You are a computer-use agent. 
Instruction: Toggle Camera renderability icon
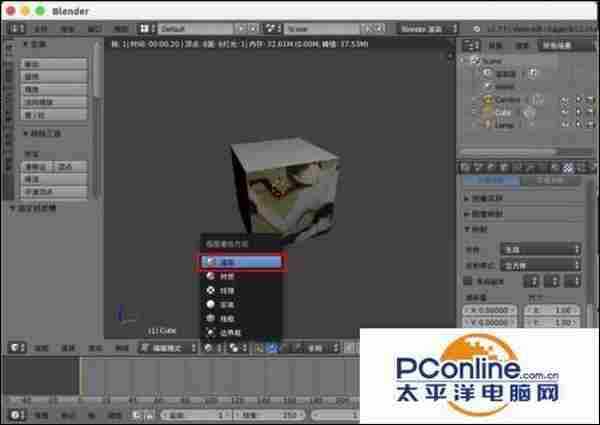tap(591, 100)
